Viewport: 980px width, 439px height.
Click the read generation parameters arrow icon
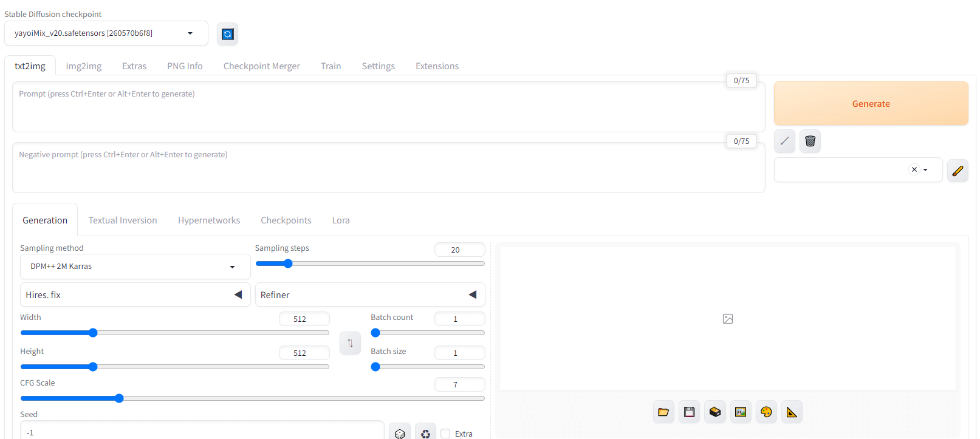(784, 141)
